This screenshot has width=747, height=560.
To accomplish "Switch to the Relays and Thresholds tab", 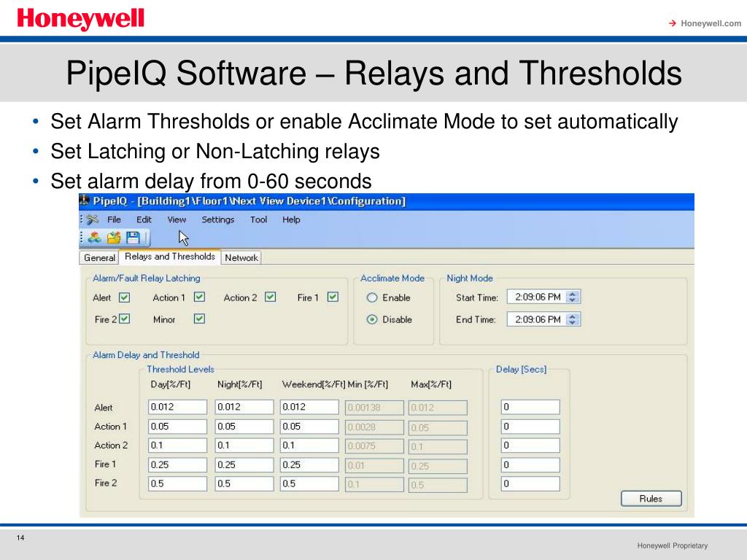I will coord(169,257).
